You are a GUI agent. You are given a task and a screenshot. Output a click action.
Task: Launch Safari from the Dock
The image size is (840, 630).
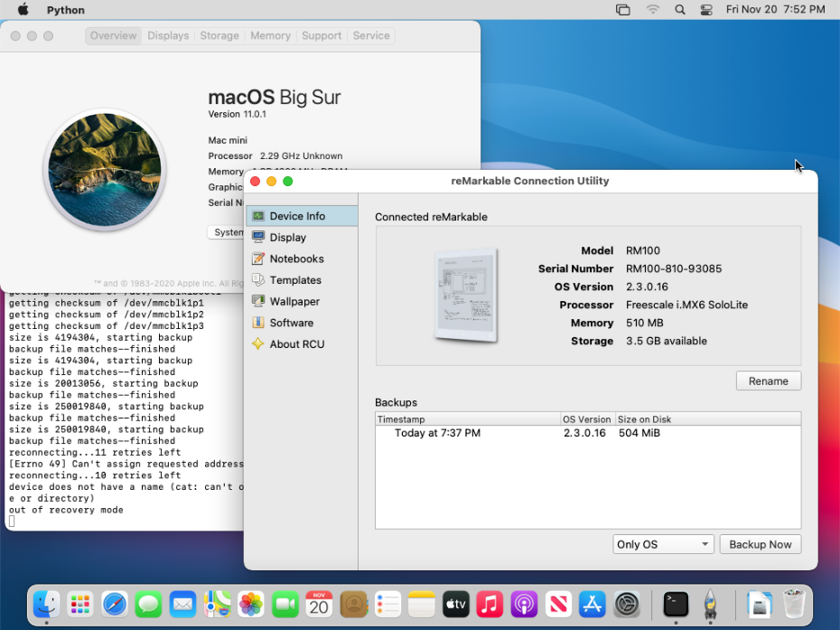[x=115, y=605]
